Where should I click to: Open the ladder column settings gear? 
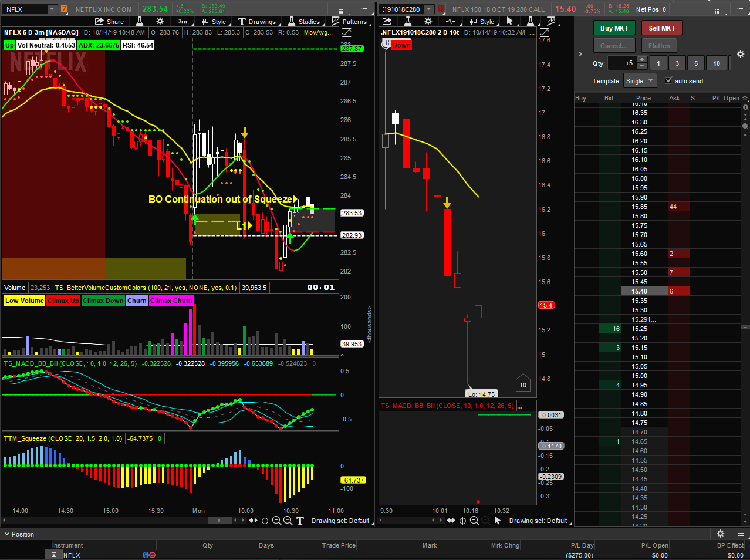click(745, 98)
